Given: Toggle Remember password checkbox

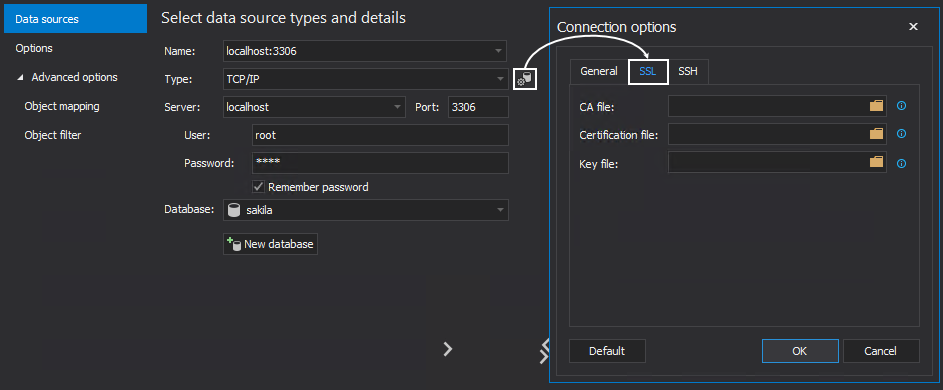Looking at the screenshot, I should [259, 187].
